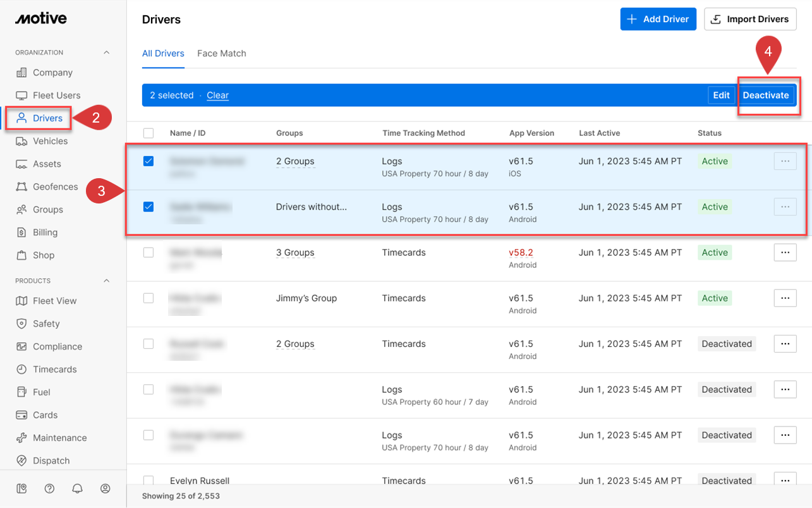Click Import Drivers button
This screenshot has height=508, width=812.
coord(750,19)
